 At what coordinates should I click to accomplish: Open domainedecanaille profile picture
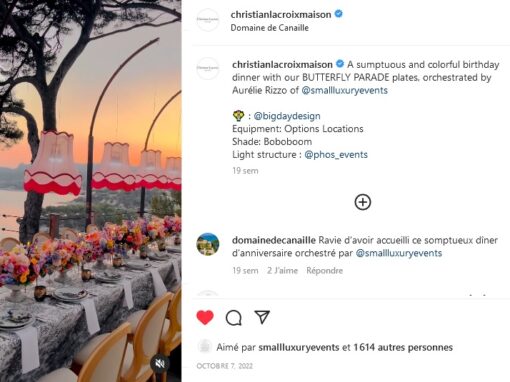pyautogui.click(x=208, y=244)
